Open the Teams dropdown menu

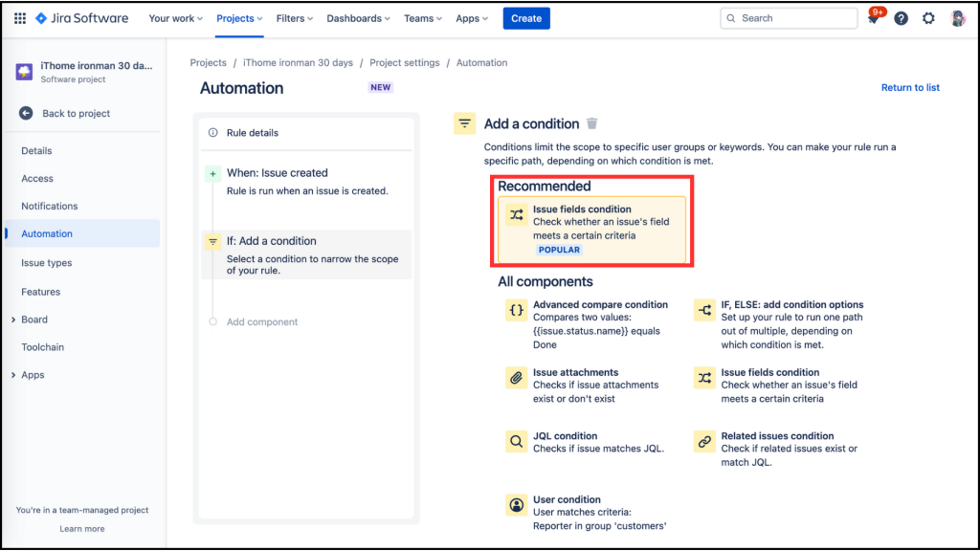click(422, 19)
